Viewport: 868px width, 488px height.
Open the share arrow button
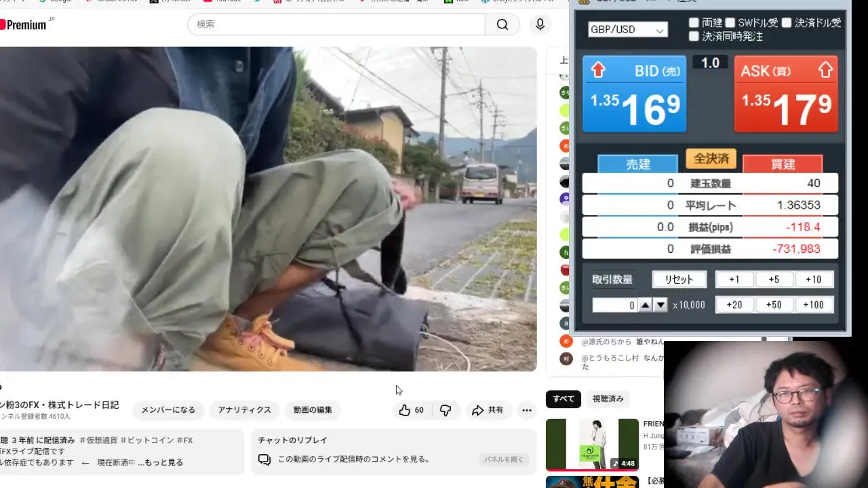[488, 410]
